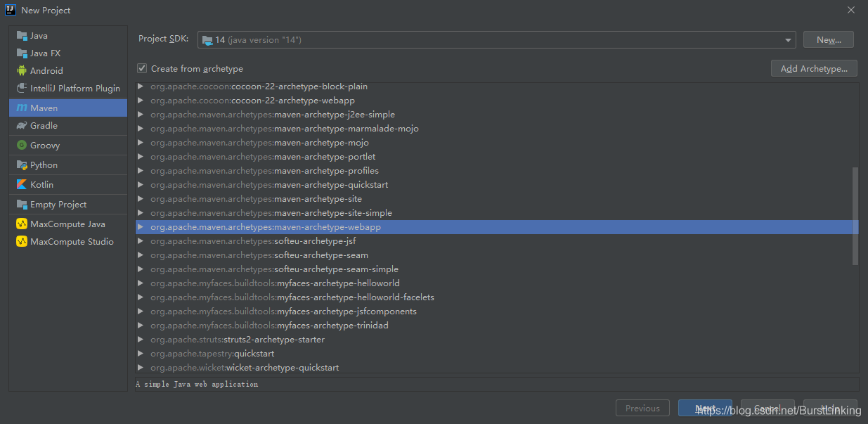Select Java FX project type
This screenshot has width=868, height=424.
(68, 53)
